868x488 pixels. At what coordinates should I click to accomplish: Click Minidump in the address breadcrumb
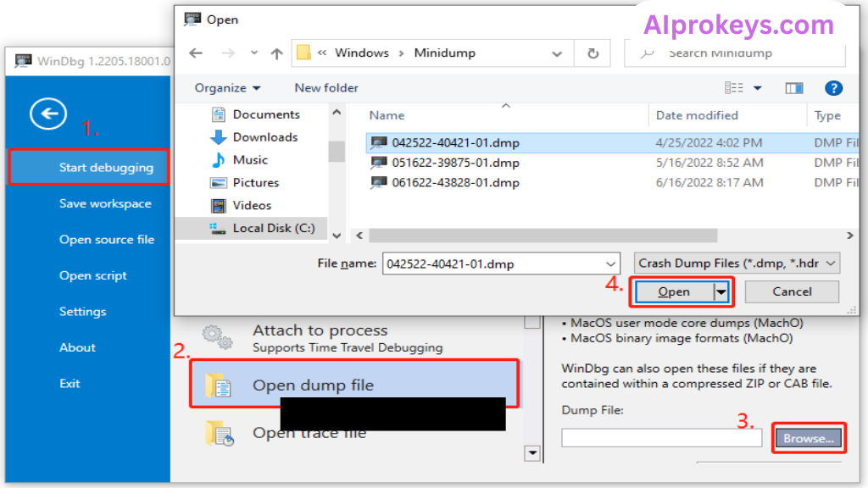click(x=444, y=53)
